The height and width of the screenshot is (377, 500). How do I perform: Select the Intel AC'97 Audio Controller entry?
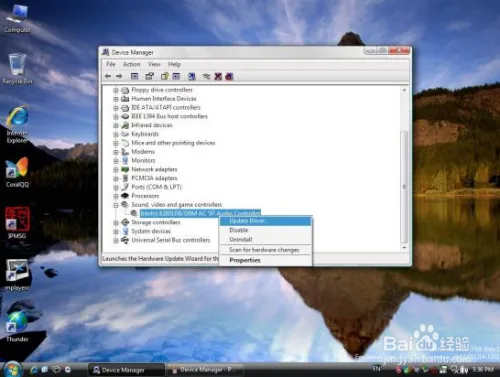click(200, 213)
